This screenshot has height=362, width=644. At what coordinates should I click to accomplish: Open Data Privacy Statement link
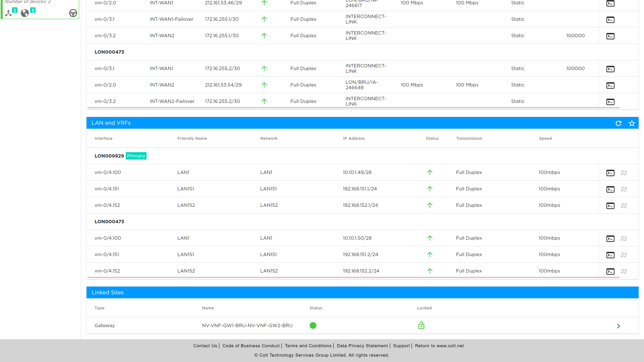coord(362,346)
